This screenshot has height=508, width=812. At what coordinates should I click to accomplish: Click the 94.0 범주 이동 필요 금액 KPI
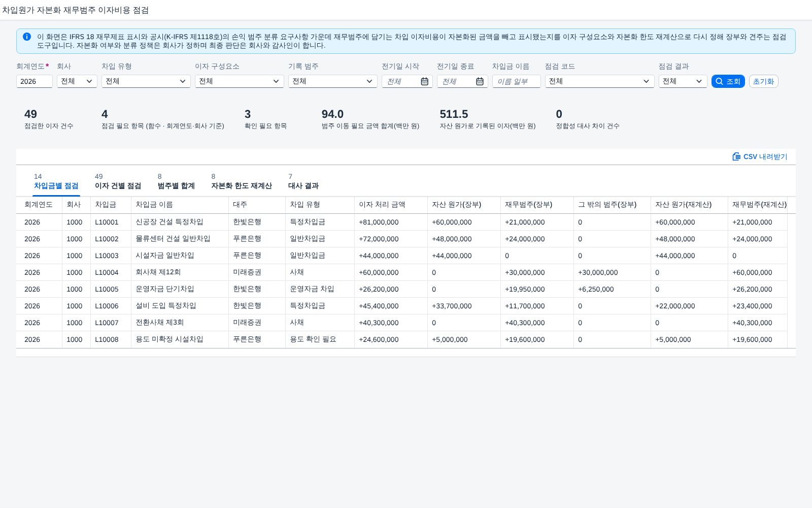coord(332,114)
